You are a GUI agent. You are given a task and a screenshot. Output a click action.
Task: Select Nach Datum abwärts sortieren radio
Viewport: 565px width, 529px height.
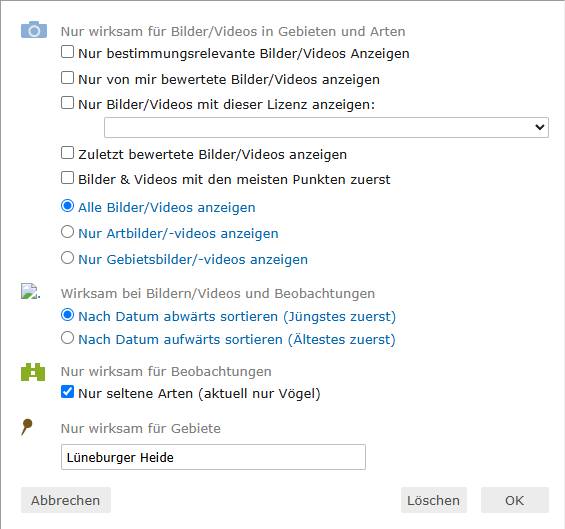point(67,315)
